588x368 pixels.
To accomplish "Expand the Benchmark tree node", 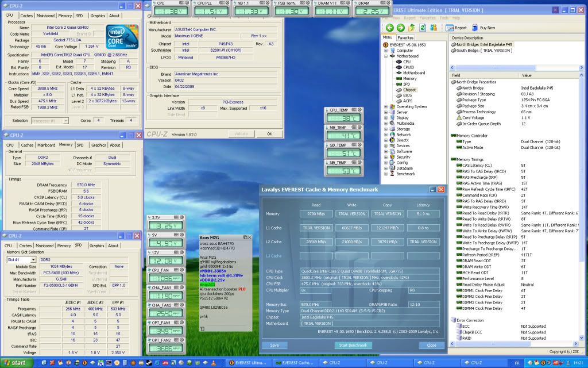I will click(x=386, y=174).
